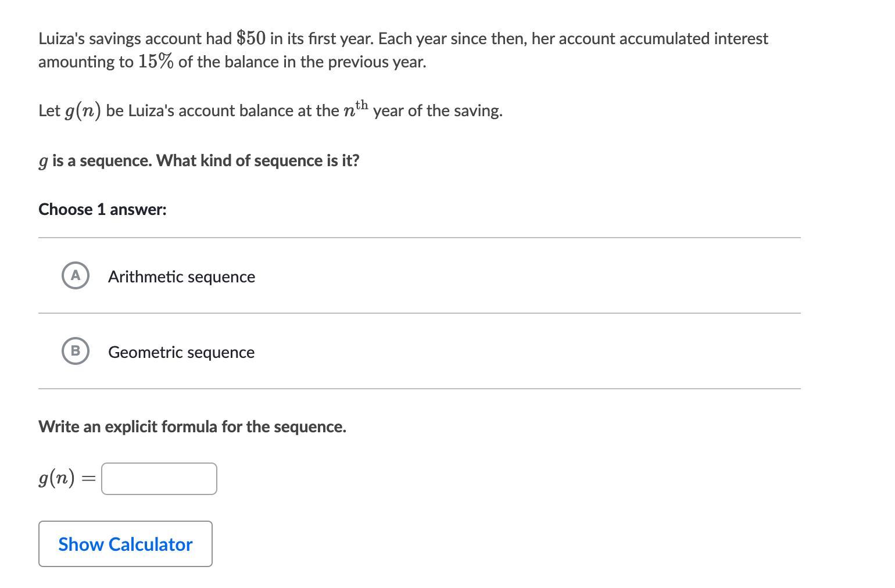Click 'Write an explicit formula' prompt text
Image resolution: width=895 pixels, height=588 pixels.
(x=192, y=426)
